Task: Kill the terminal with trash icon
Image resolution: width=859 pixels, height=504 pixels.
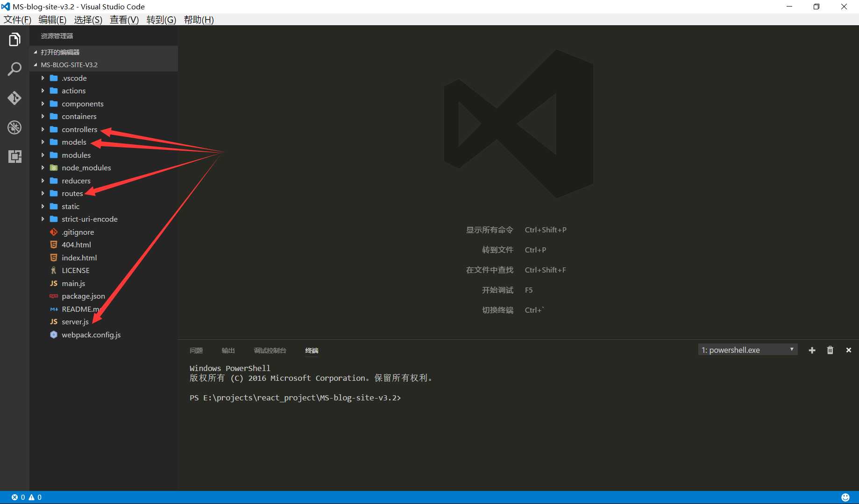Action: (x=830, y=350)
